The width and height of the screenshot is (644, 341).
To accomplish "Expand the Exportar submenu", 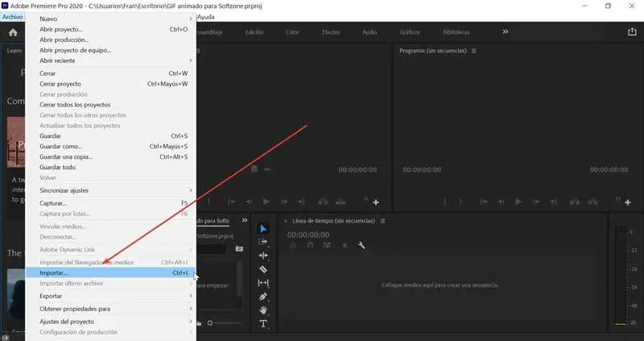I will tap(110, 296).
